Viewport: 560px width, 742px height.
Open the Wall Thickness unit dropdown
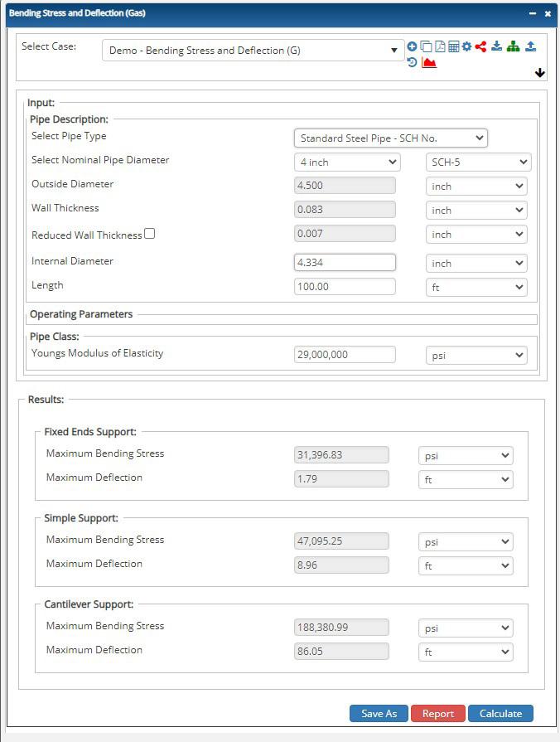(476, 210)
